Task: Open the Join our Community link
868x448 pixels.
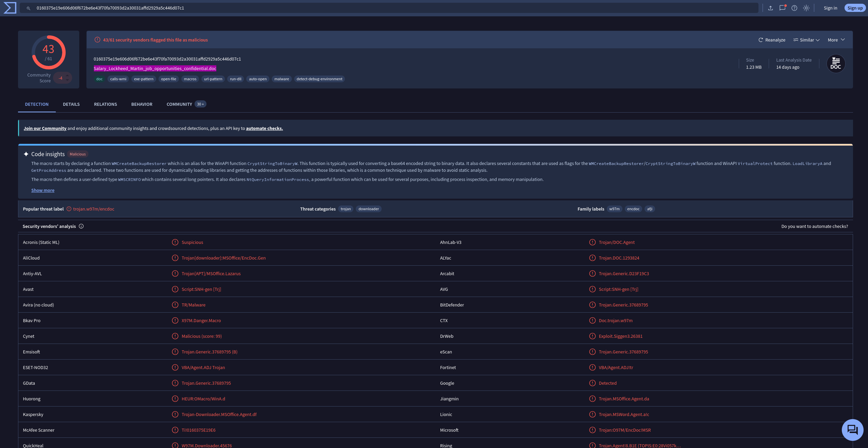Action: coord(45,128)
